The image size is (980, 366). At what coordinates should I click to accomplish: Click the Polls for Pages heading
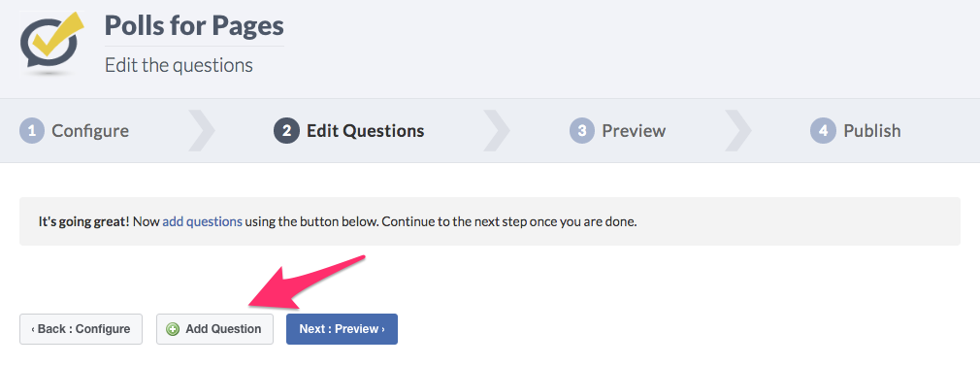(194, 25)
